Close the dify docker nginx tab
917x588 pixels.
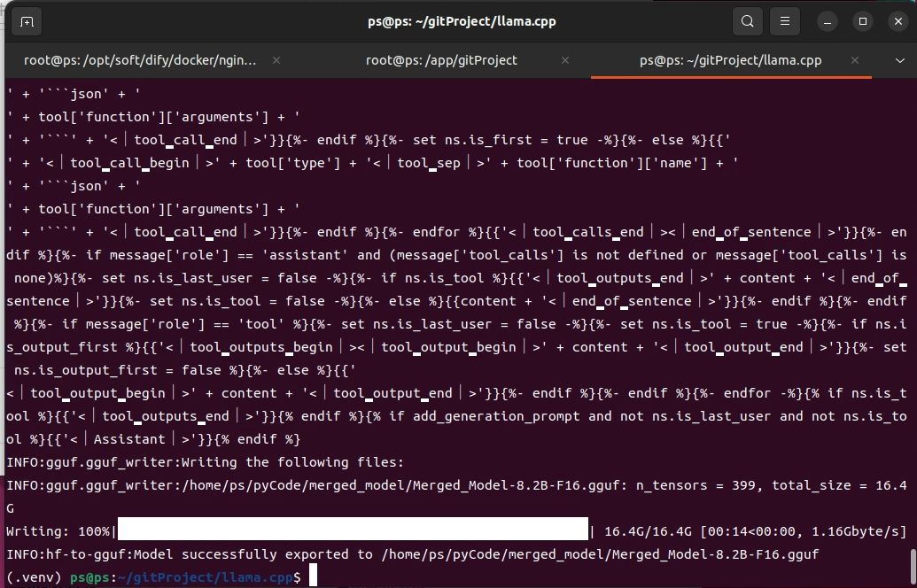point(276,60)
